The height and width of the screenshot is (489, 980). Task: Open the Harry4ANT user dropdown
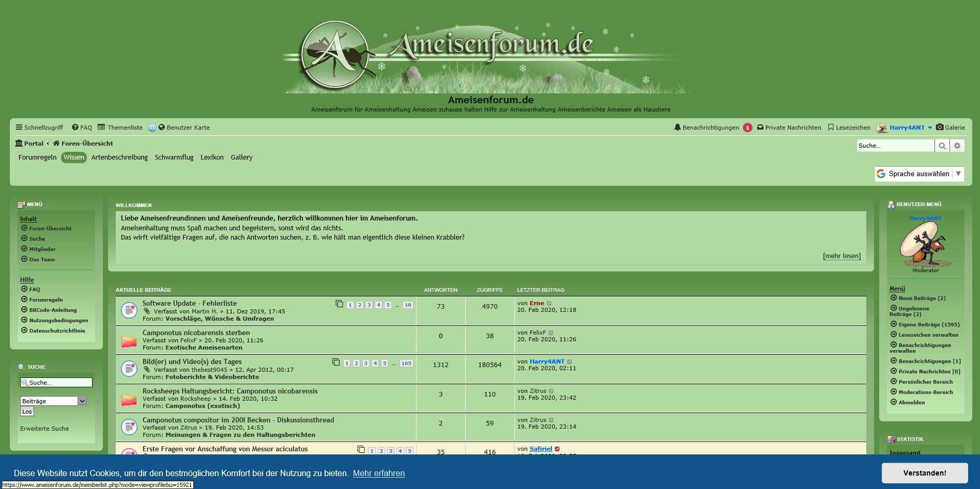[930, 128]
